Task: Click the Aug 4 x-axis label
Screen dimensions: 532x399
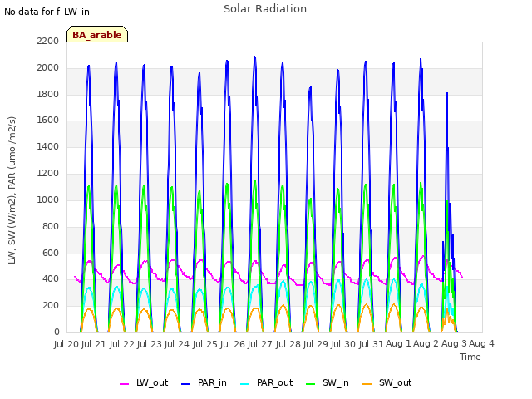Action: (482, 344)
